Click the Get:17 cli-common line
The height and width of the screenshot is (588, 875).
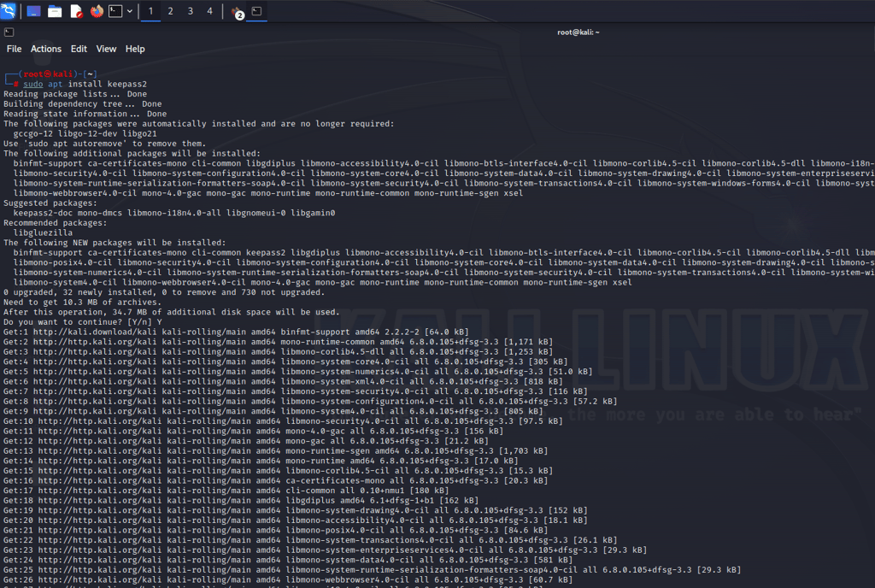(x=226, y=491)
